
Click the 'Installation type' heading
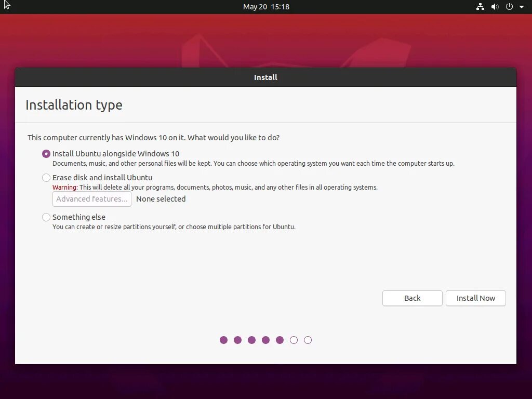74,105
